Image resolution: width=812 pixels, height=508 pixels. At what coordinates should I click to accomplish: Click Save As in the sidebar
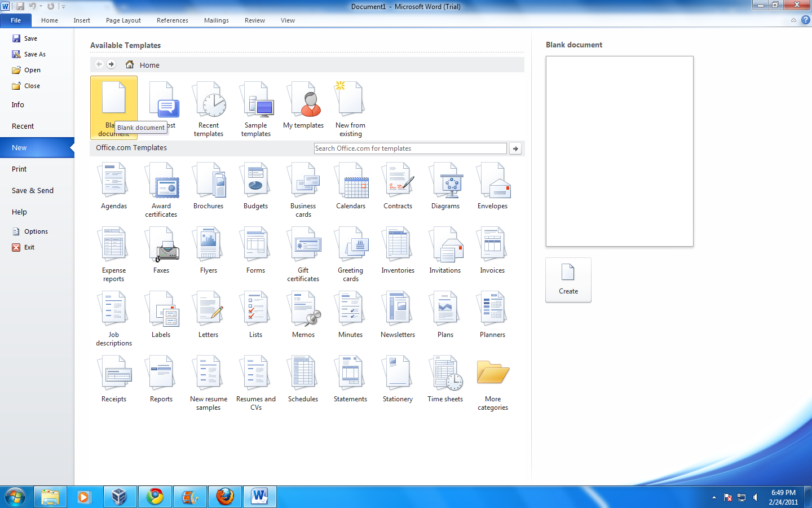click(x=29, y=54)
